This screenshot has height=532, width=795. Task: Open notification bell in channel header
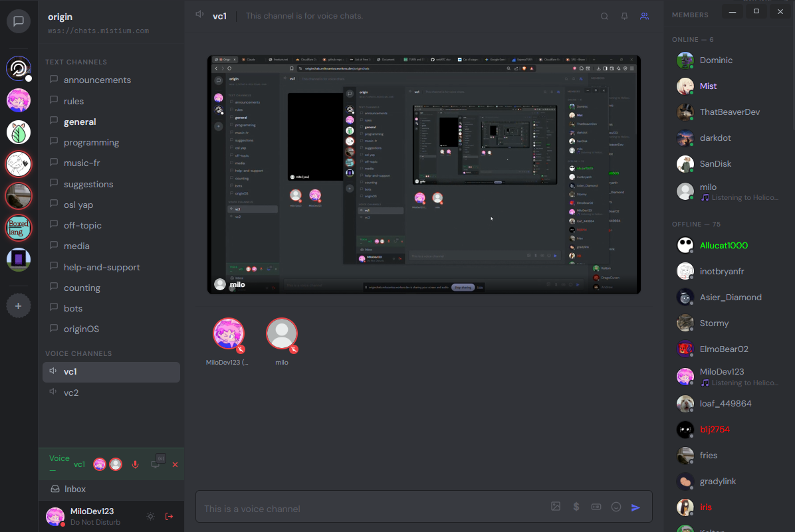point(624,16)
